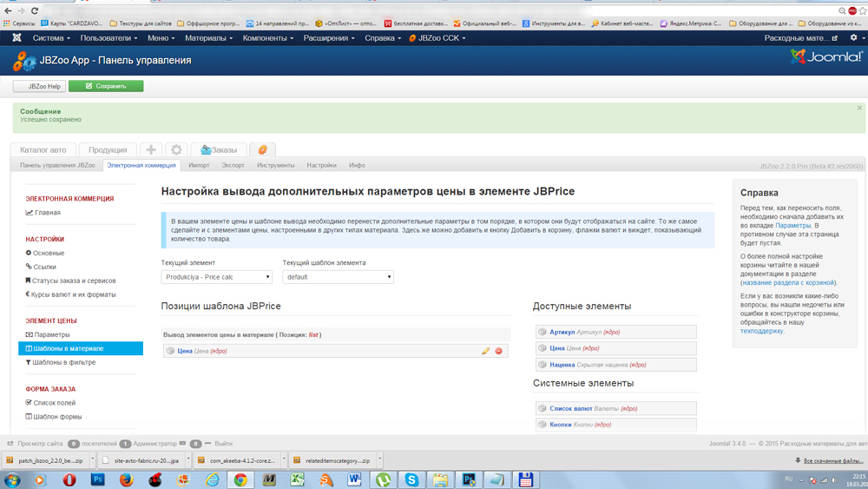This screenshot has width=868, height=489.
Task: Open the Расходные мате... site link
Action: (x=800, y=37)
